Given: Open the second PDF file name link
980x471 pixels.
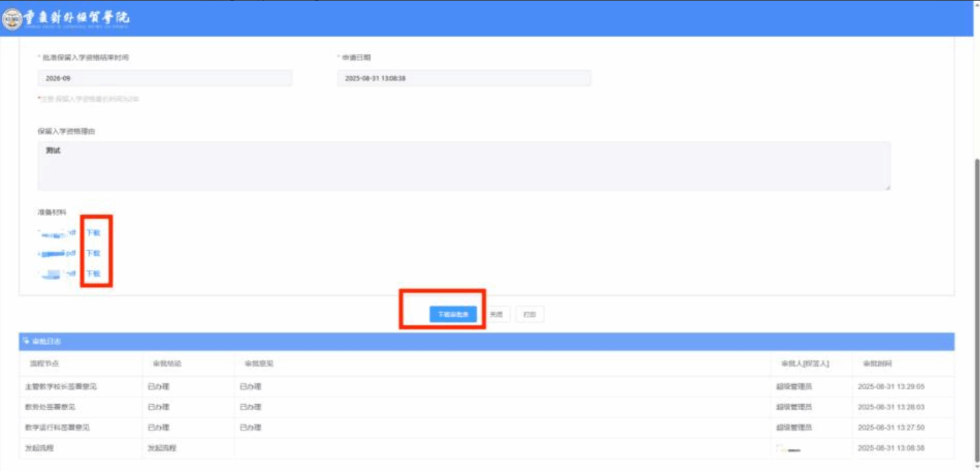Looking at the screenshot, I should click(x=57, y=254).
